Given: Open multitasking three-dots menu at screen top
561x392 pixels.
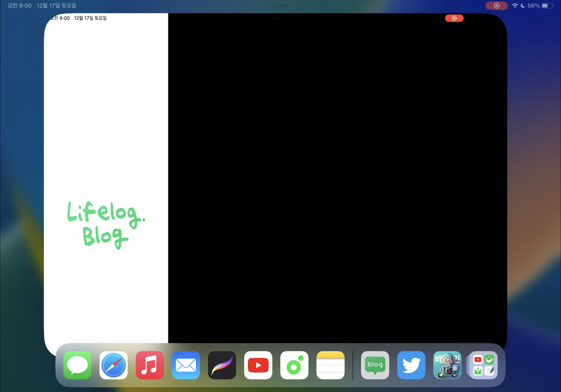Looking at the screenshot, I should (x=280, y=6).
